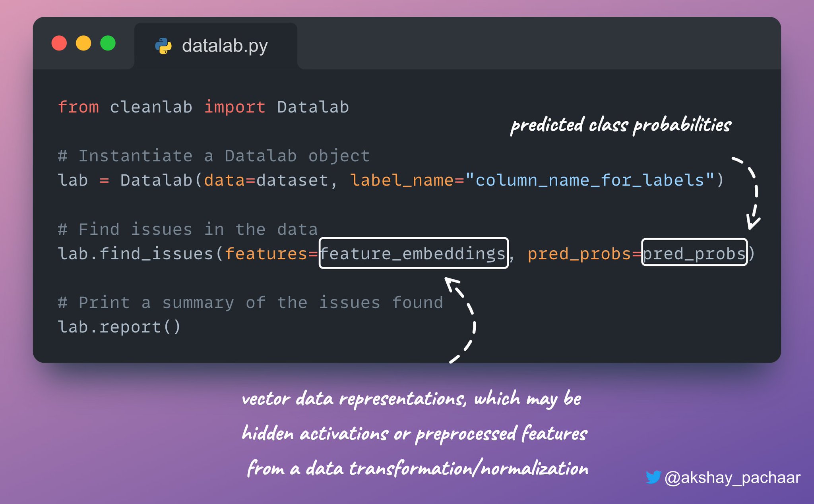Click the Twitter bird icon
Image resolution: width=814 pixels, height=504 pixels.
point(653,477)
